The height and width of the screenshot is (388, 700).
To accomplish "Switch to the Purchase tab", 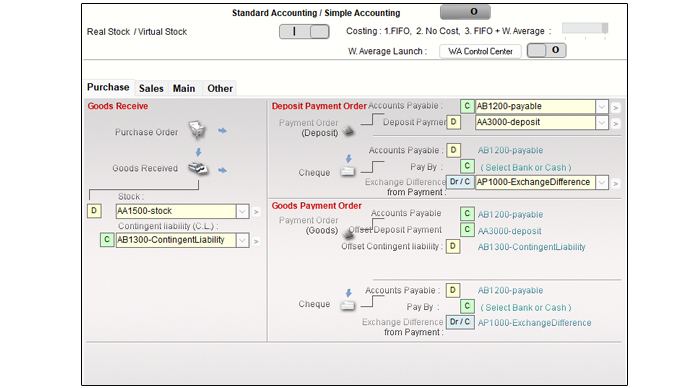I will click(x=108, y=87).
